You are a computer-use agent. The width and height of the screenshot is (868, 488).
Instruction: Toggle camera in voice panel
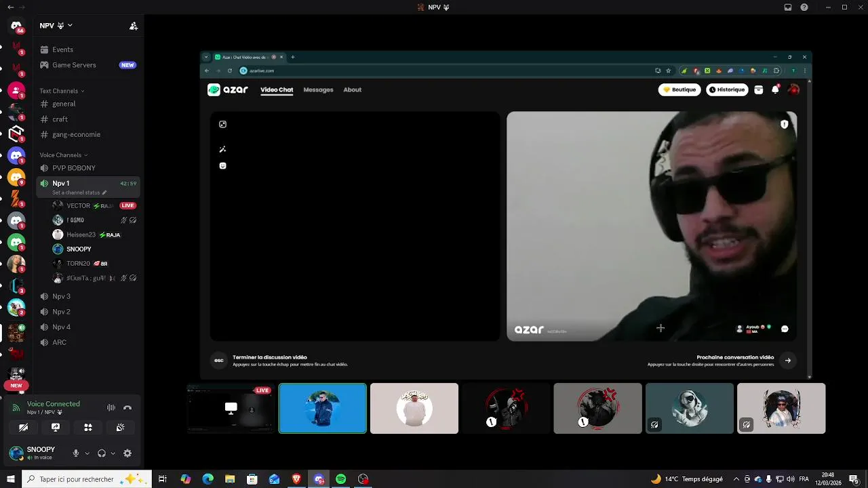(23, 428)
